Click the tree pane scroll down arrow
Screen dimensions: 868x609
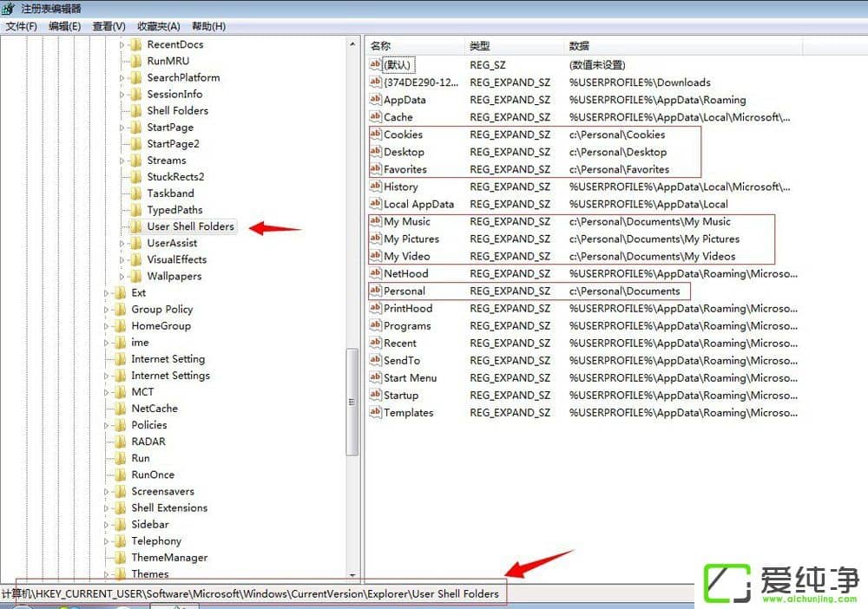click(x=352, y=574)
